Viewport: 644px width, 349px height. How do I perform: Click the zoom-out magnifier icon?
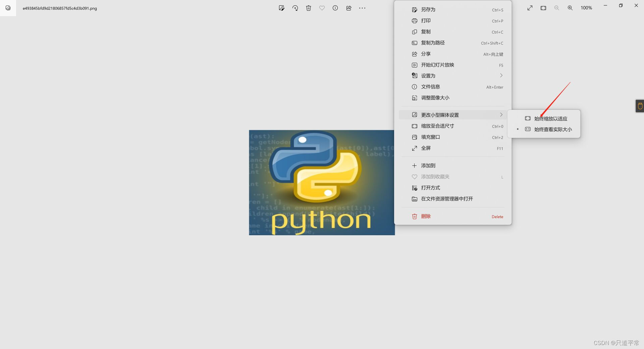557,8
